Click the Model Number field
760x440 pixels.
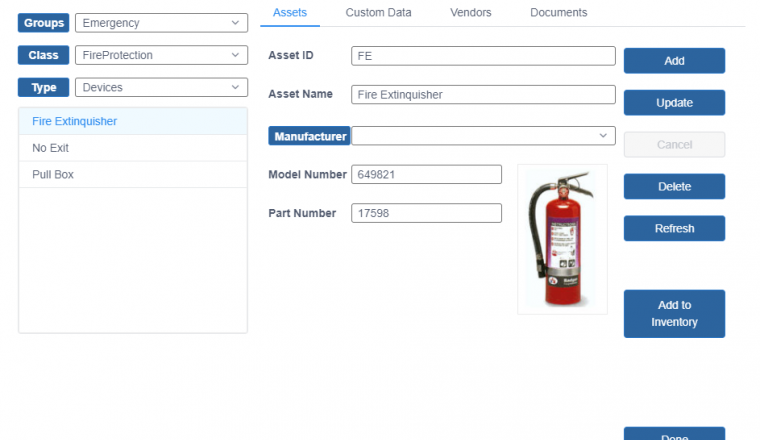pyautogui.click(x=427, y=174)
